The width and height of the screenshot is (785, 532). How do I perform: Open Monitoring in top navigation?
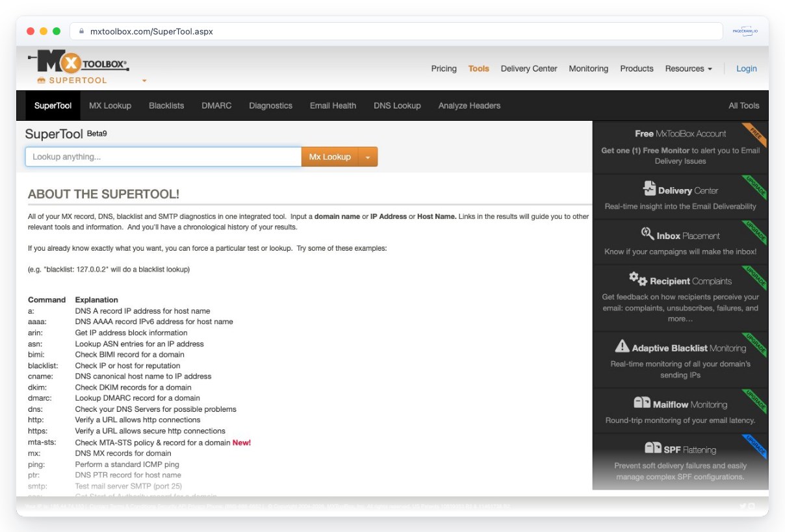[589, 68]
